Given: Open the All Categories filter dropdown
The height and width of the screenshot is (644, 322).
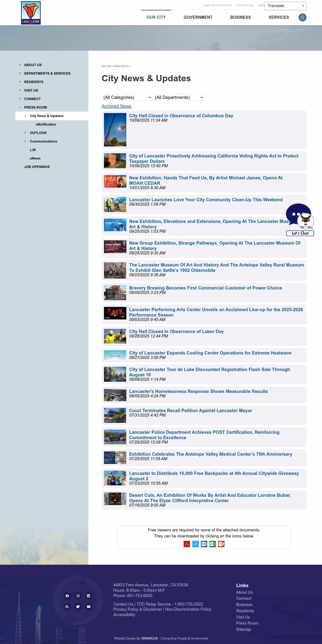Looking at the screenshot, I should (x=127, y=97).
